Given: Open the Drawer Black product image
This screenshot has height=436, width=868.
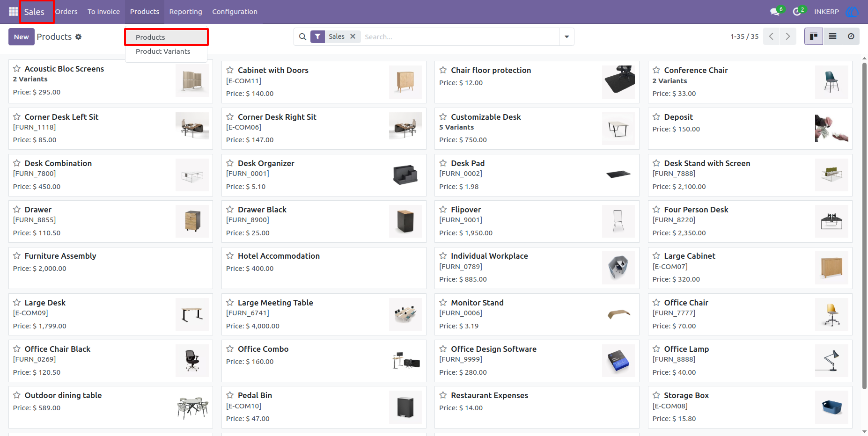Looking at the screenshot, I should [405, 221].
